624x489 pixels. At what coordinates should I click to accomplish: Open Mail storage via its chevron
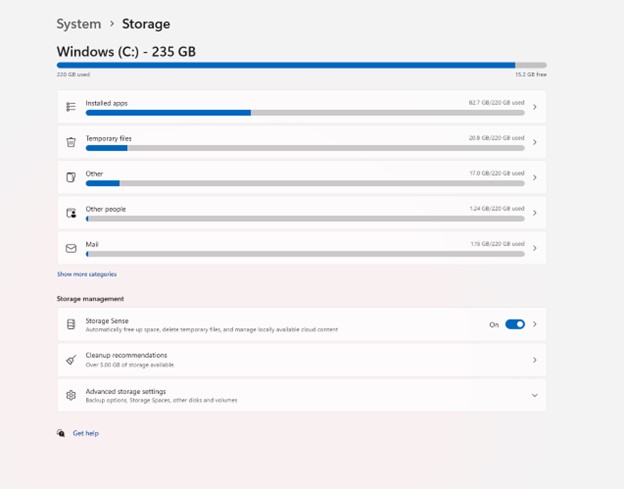[x=535, y=248]
